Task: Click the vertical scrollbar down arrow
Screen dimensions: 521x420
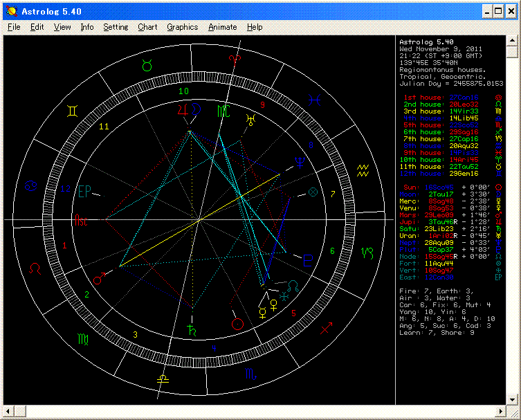Action: tap(512, 400)
